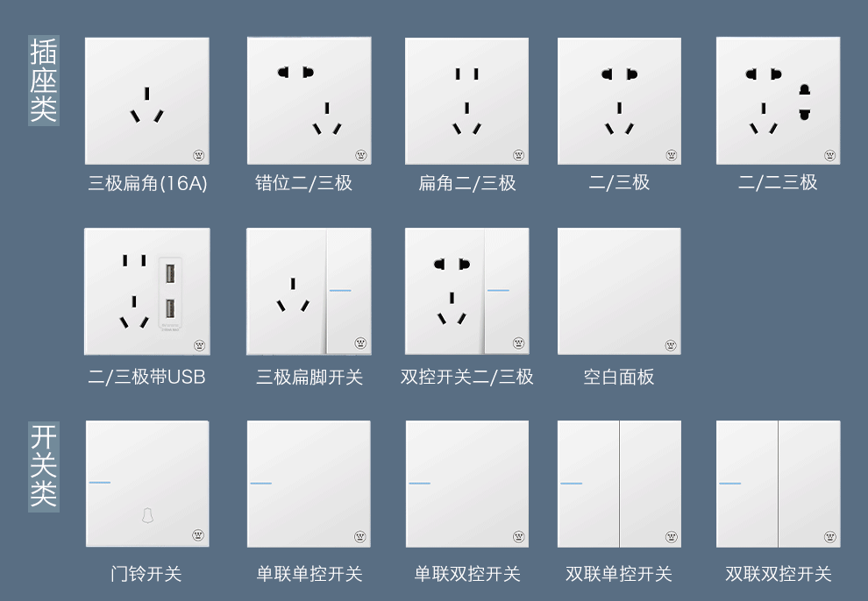Open the 开关类 category label
The width and height of the screenshot is (868, 601).
44,466
